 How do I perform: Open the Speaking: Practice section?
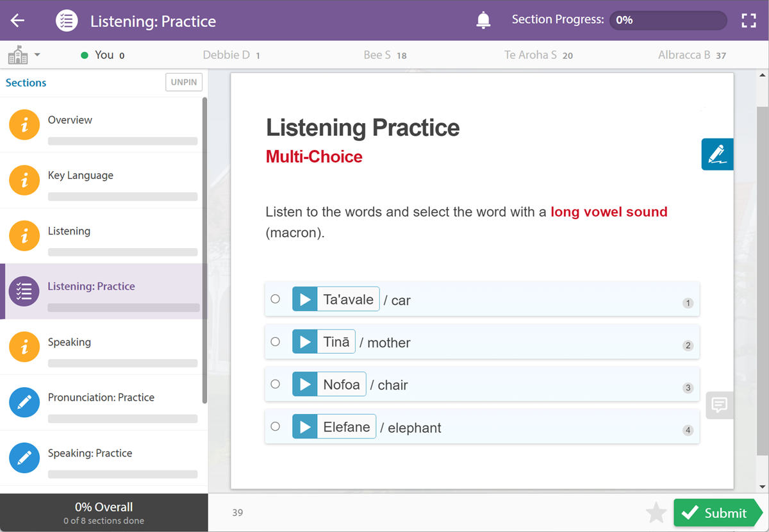click(104, 458)
